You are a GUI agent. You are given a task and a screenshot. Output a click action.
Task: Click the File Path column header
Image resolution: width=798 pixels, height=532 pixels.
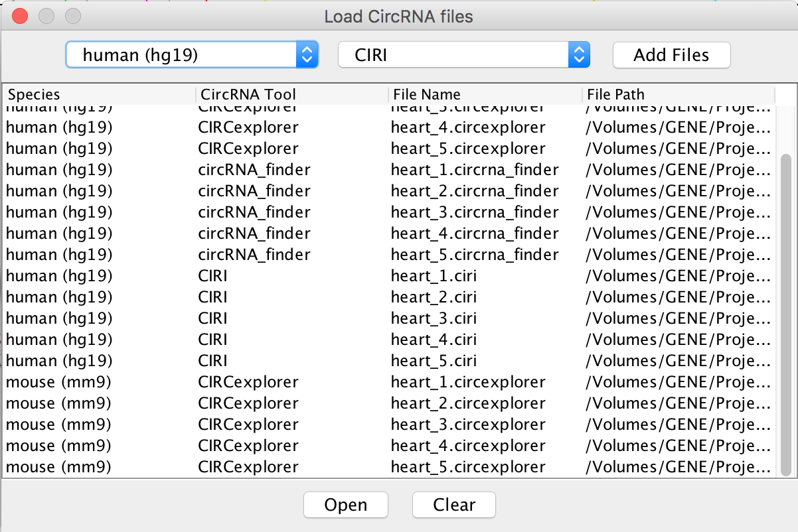(x=677, y=95)
